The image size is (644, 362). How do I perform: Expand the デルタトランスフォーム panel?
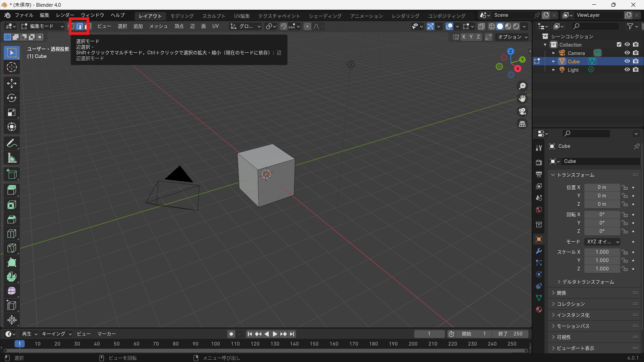point(588,282)
